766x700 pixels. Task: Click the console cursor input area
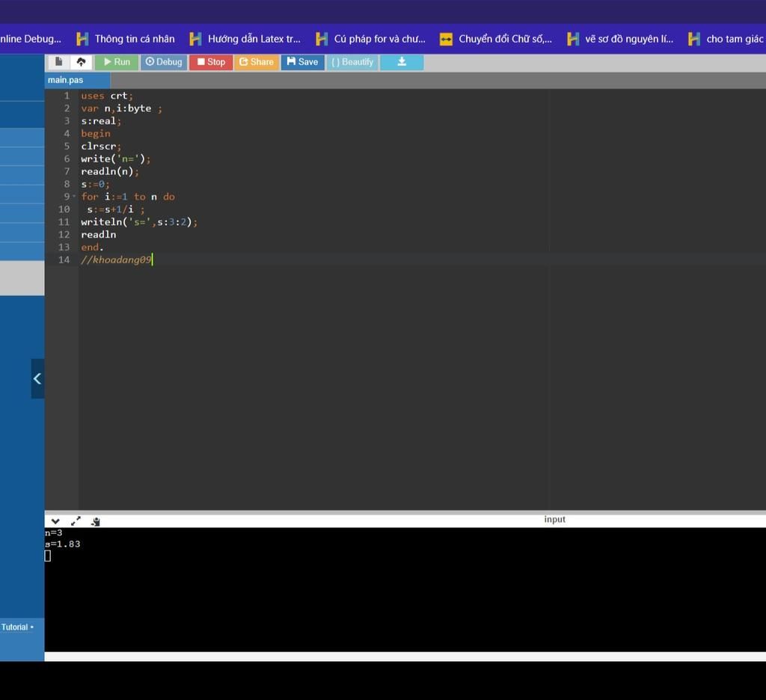[x=48, y=556]
